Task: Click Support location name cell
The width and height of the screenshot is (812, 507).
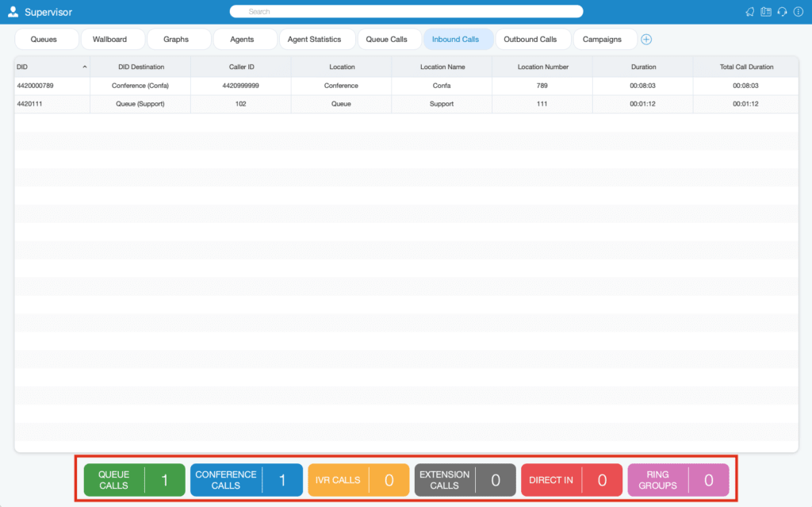Action: pyautogui.click(x=442, y=104)
